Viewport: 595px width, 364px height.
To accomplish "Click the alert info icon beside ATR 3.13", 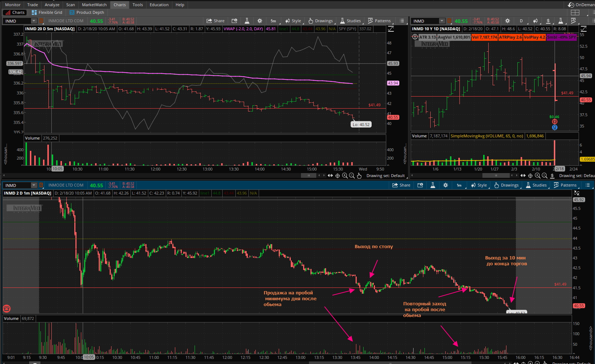I will 415,37.
